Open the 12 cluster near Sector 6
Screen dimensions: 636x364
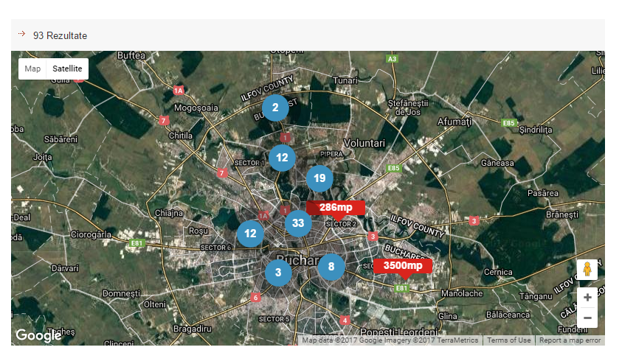click(250, 234)
